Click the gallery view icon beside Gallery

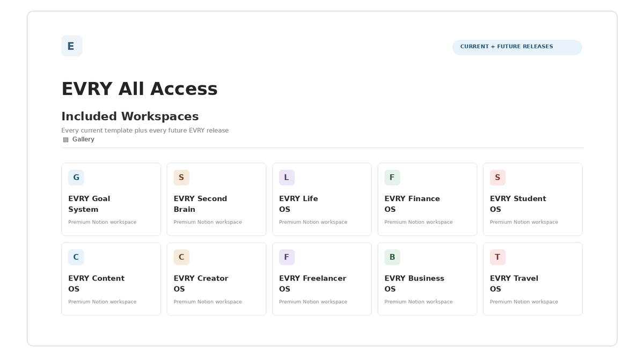tap(66, 139)
